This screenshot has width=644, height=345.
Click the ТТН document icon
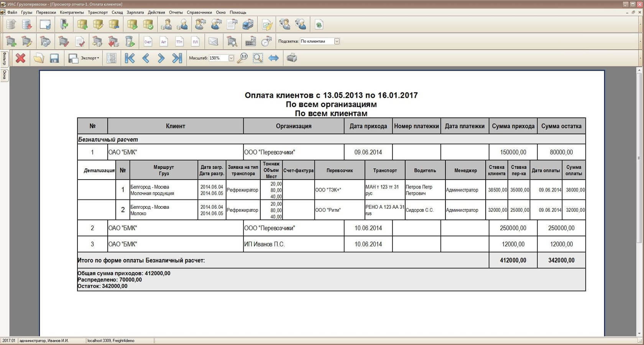[x=179, y=41]
